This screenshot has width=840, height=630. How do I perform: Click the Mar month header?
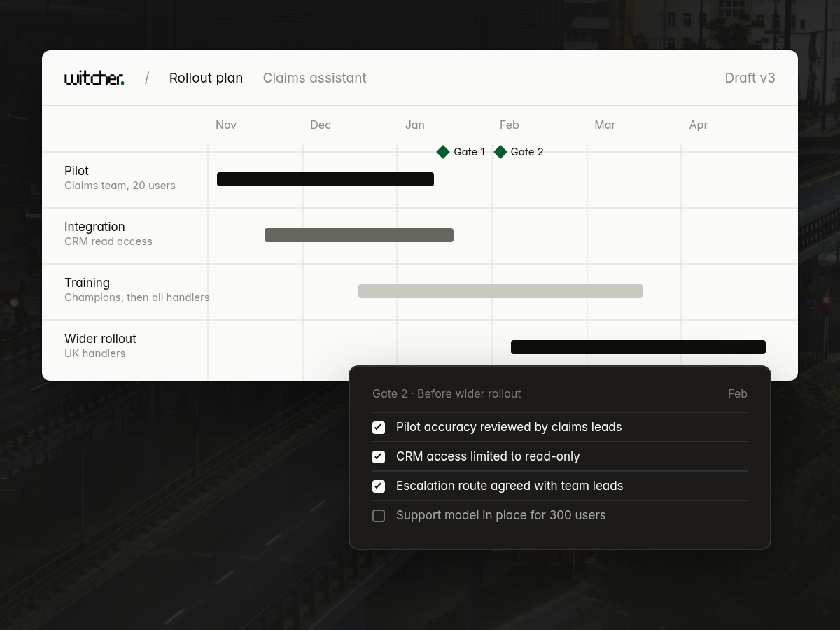point(605,125)
